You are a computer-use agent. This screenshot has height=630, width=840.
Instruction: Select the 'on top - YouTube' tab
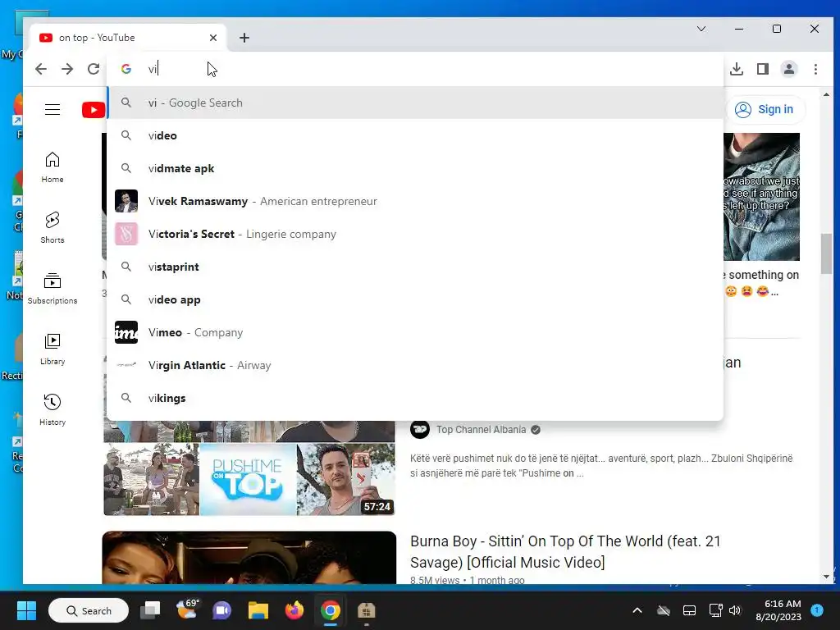(x=129, y=38)
